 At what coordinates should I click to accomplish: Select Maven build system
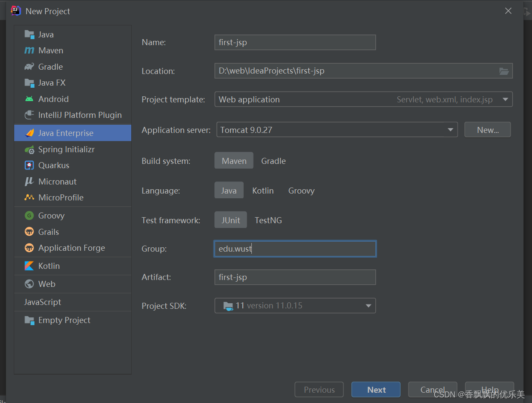click(234, 161)
